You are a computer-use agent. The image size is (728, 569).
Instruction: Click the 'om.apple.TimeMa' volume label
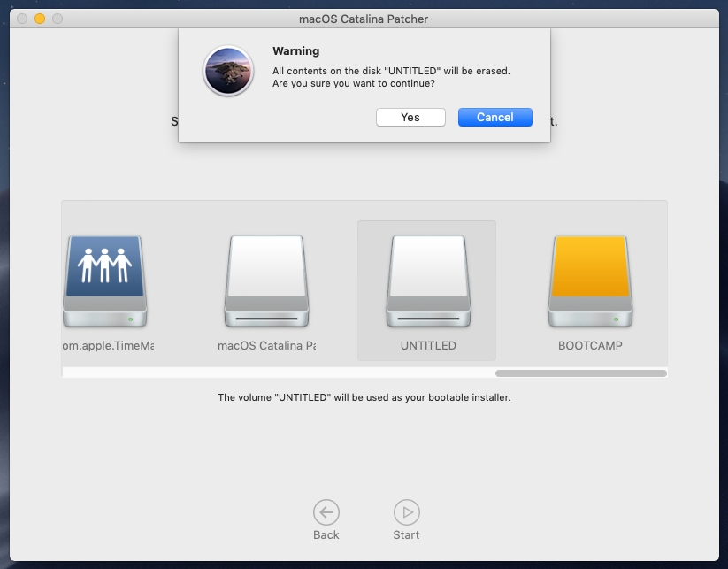[x=108, y=346]
